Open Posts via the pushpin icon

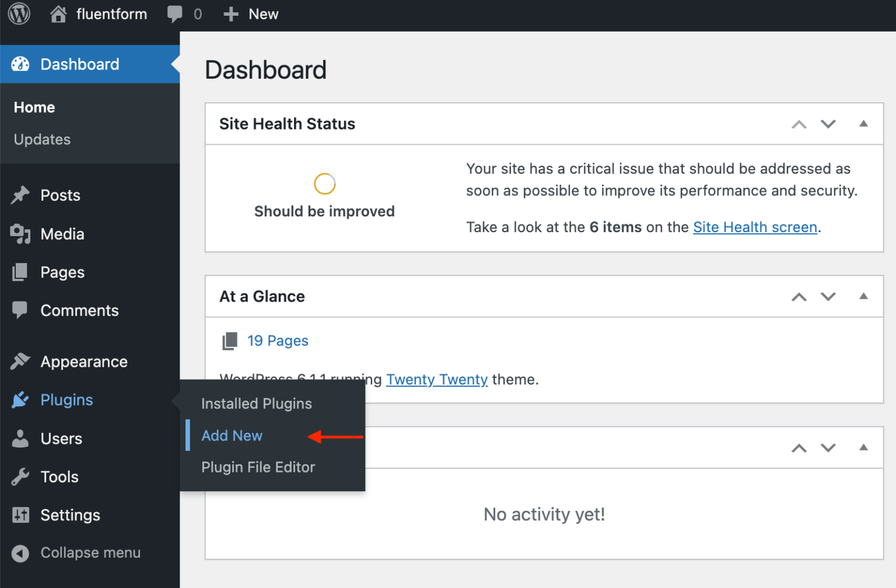(20, 195)
